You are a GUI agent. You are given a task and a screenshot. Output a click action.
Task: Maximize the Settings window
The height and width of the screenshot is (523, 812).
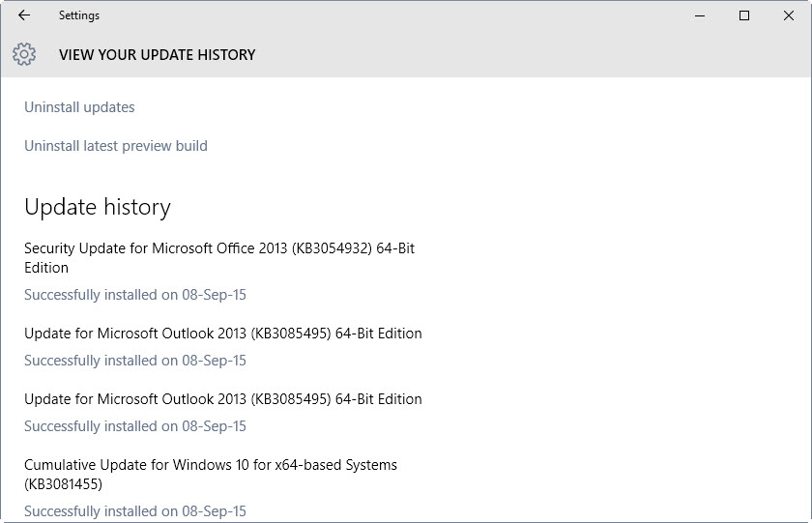pos(744,15)
